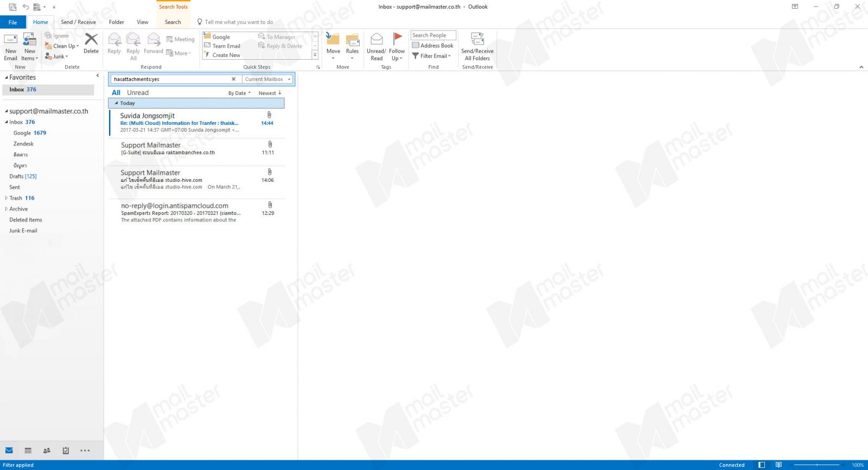Expand the Archive folder
This screenshot has width=868, height=470.
[x=6, y=209]
